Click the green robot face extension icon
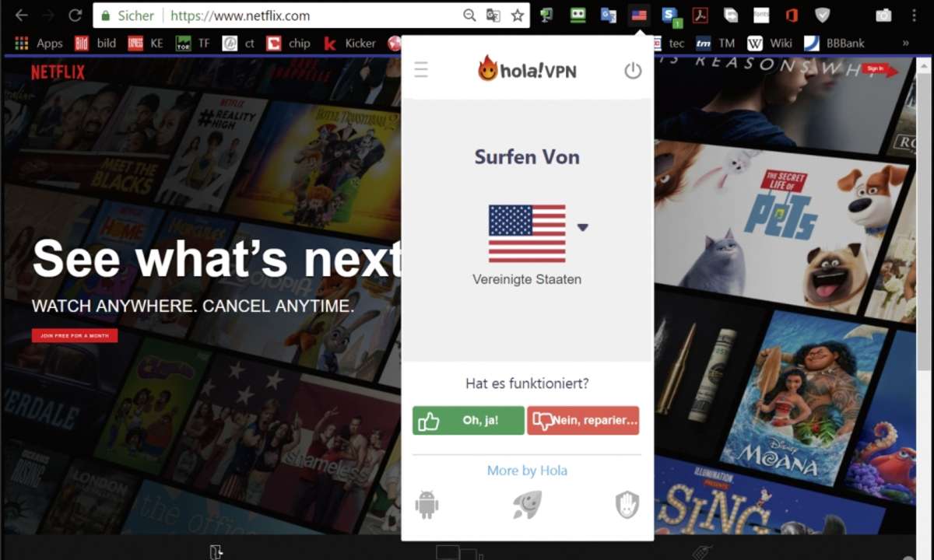This screenshot has width=934, height=560. click(578, 15)
